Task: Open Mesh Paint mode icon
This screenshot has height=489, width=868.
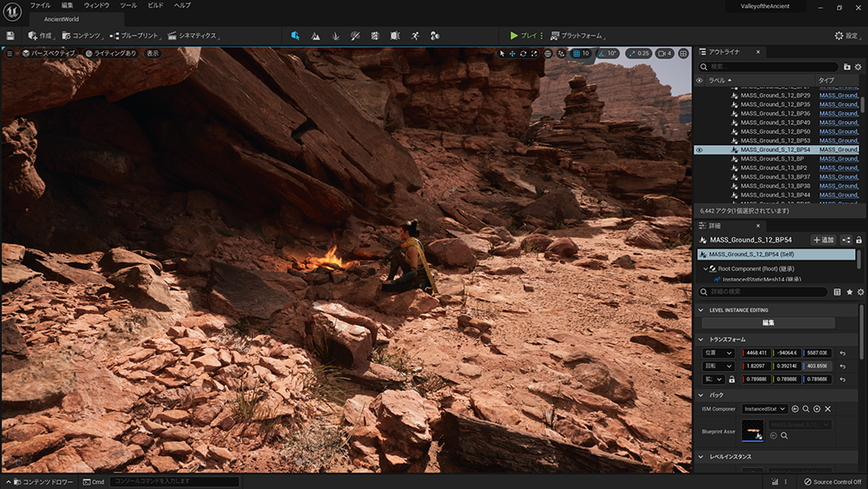Action: point(355,36)
